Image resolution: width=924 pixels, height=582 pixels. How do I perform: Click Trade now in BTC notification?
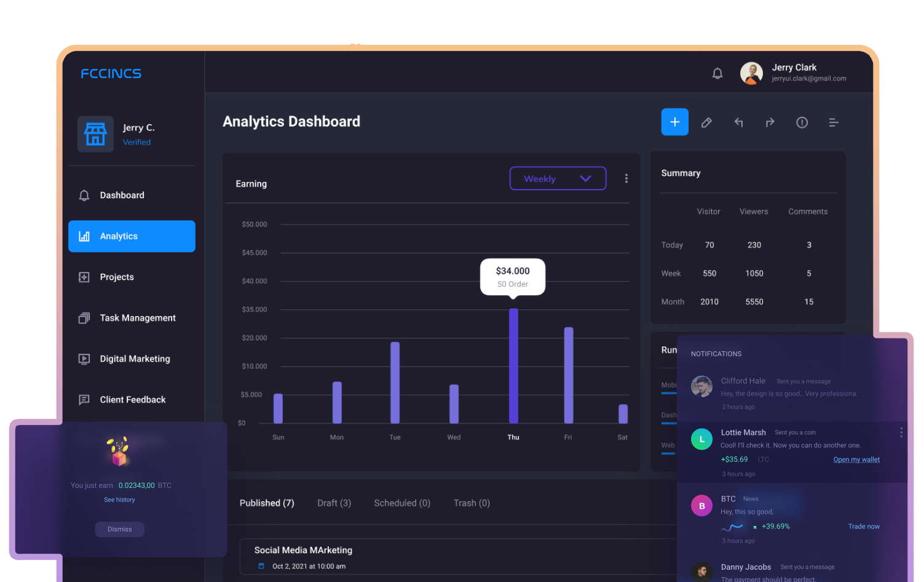click(x=863, y=527)
